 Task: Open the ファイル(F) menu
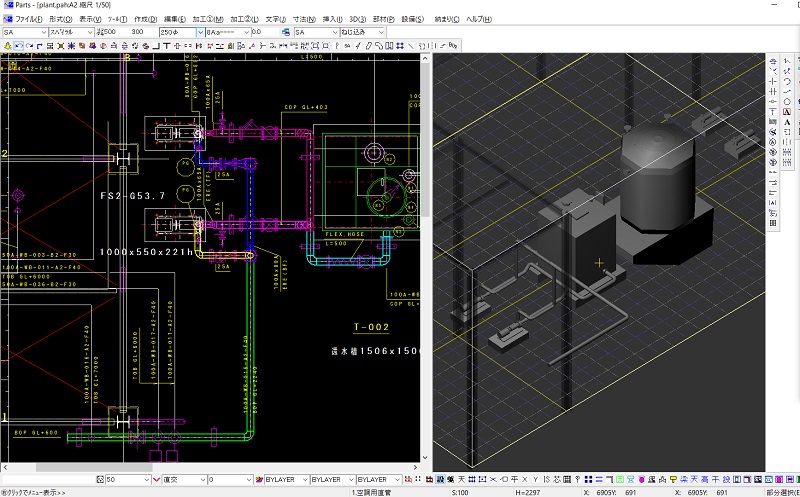[29, 19]
